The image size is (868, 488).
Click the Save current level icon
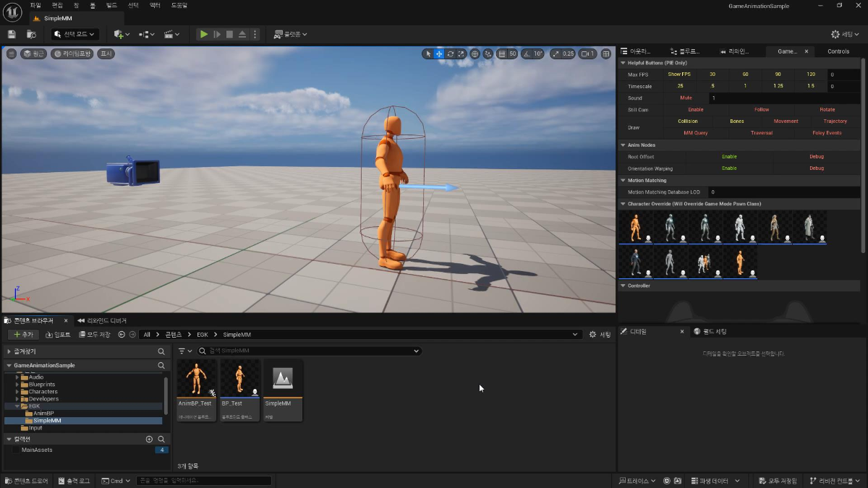click(x=12, y=34)
